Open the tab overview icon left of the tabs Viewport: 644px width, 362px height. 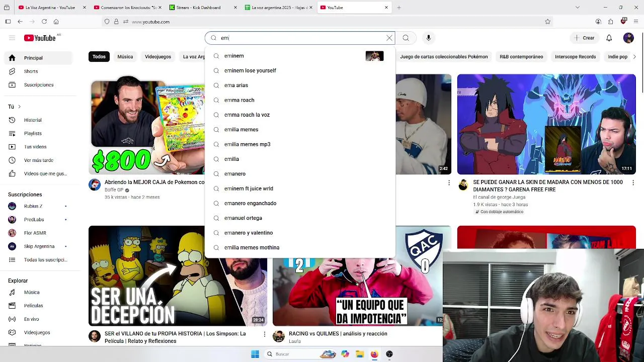7,8
